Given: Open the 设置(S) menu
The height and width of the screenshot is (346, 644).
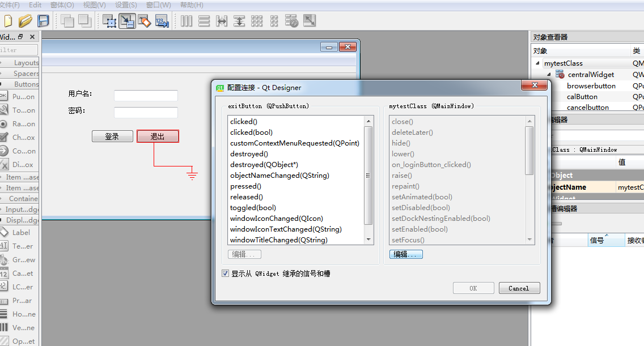Looking at the screenshot, I should coord(126,5).
